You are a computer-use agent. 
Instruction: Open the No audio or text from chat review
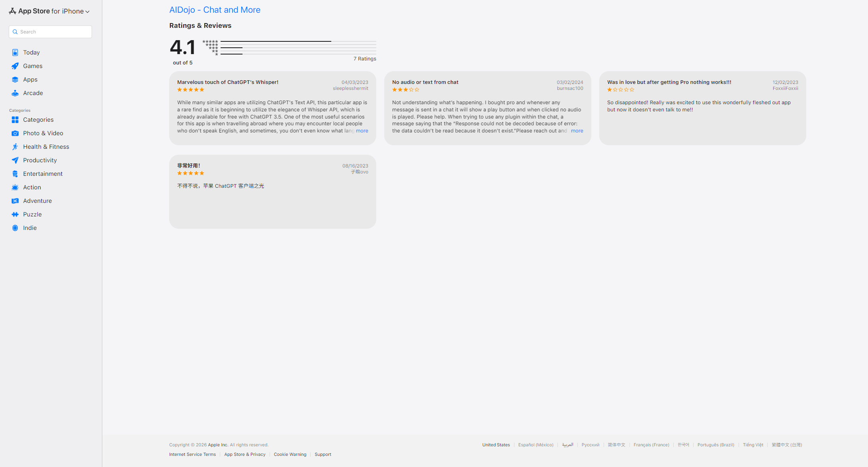[x=488, y=108]
